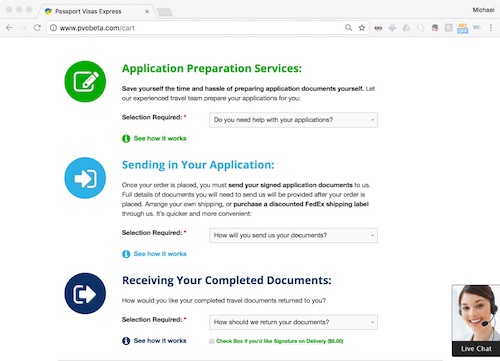Click the magnifier zoom icon in address bar
This screenshot has height=361, width=500.
[348, 28]
